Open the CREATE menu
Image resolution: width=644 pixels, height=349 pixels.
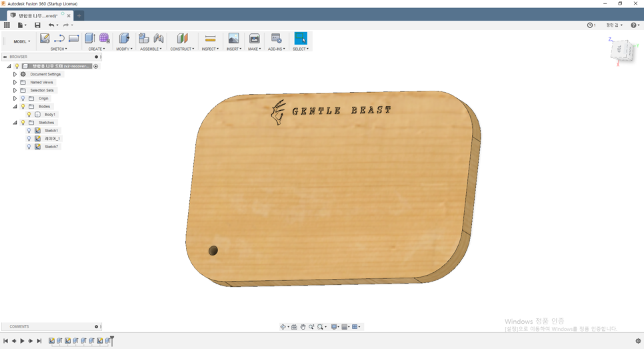point(97,49)
